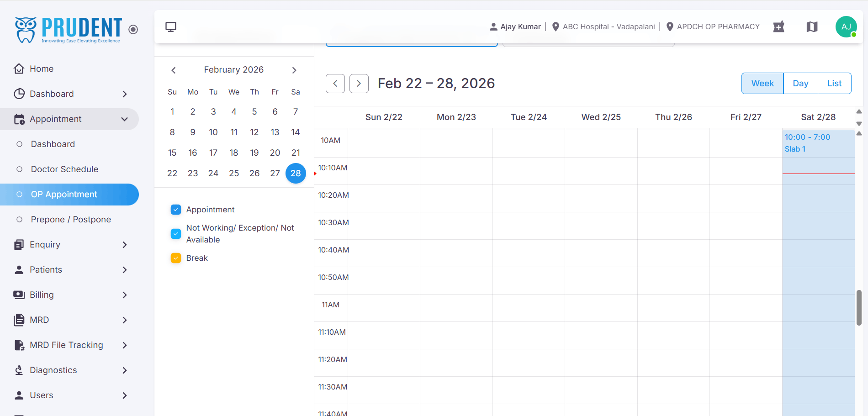868x416 pixels.
Task: Expand the Patients menu chevron
Action: [125, 270]
